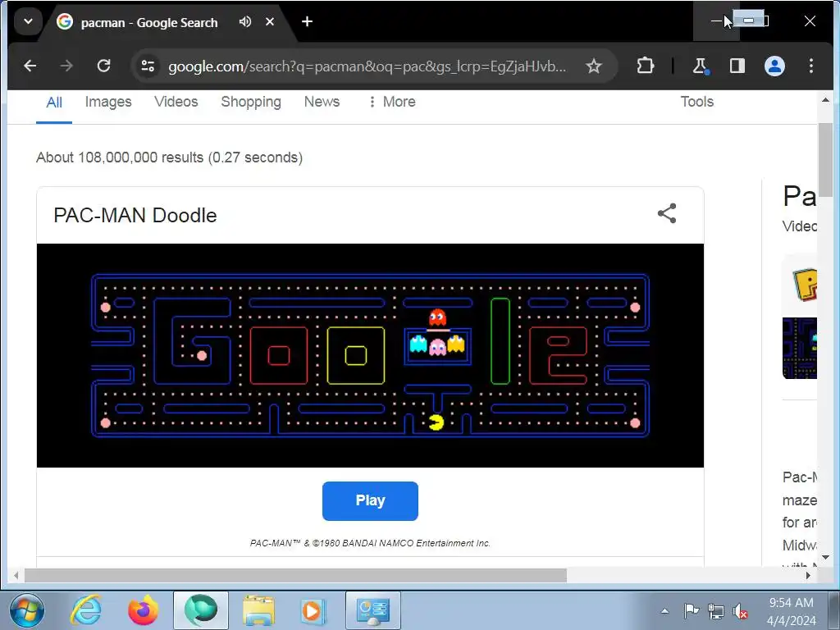This screenshot has height=630, width=840.
Task: Show hidden system tray icons
Action: [664, 610]
